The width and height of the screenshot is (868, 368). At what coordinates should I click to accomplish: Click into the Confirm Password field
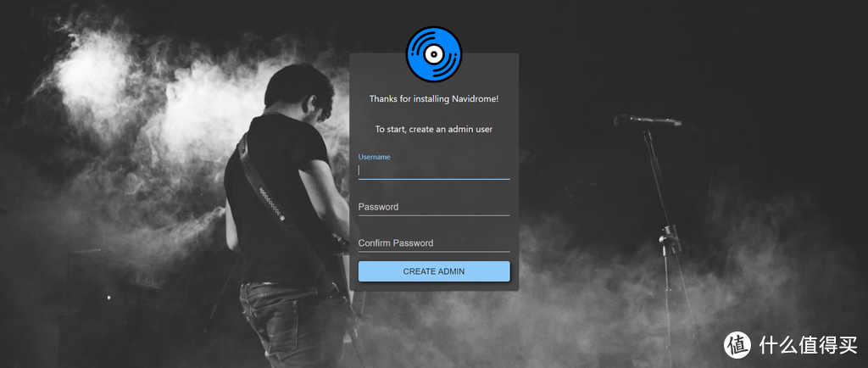click(x=434, y=243)
